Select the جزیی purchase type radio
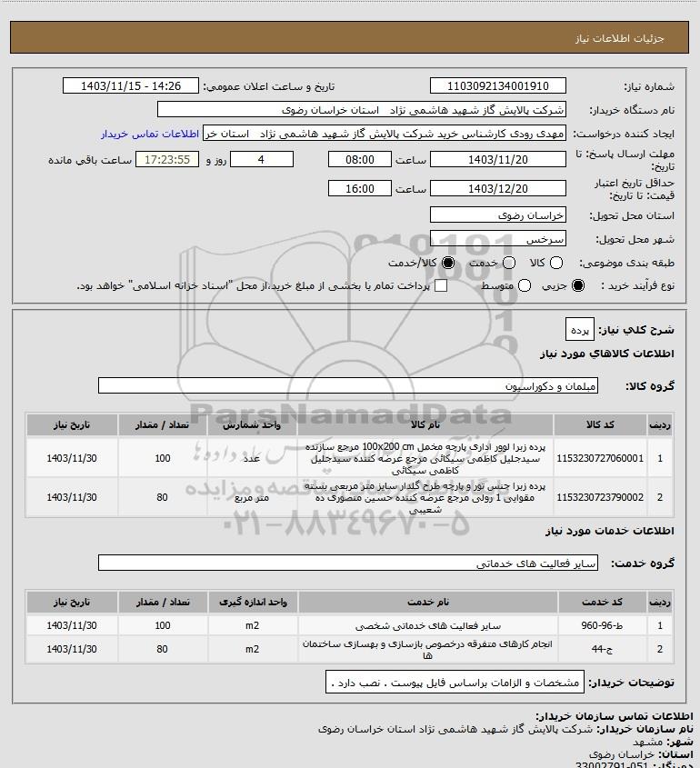 (x=578, y=285)
